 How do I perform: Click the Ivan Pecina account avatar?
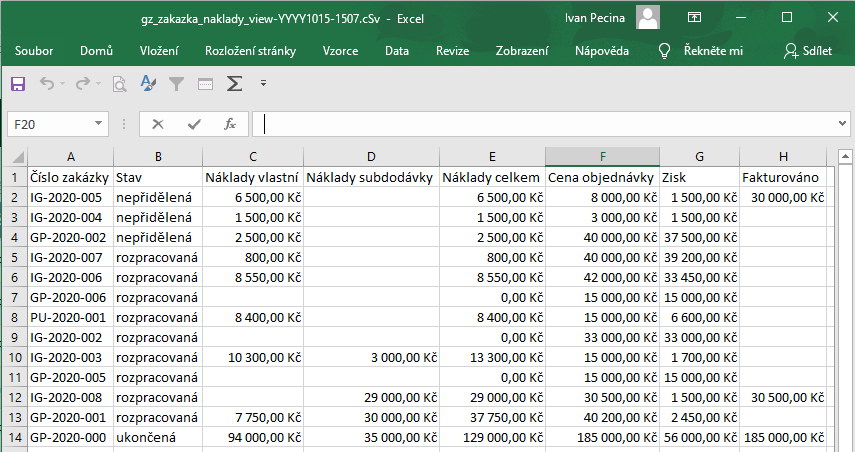[x=648, y=18]
